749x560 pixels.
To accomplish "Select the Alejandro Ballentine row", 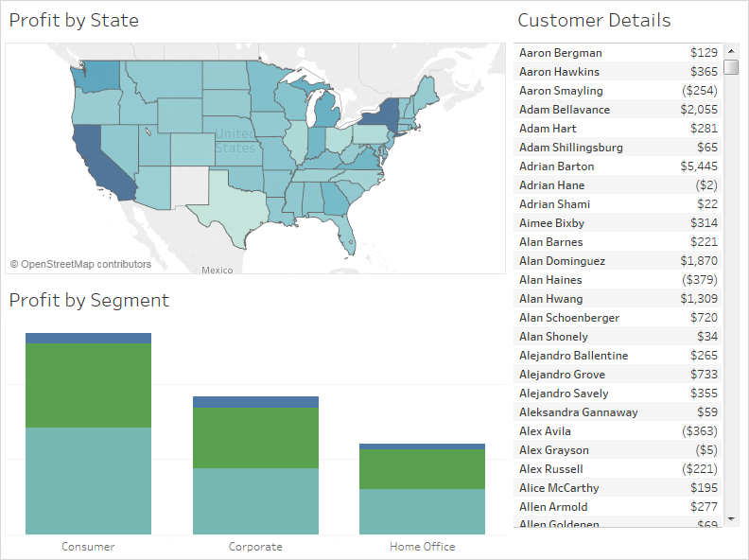I will tap(618, 356).
